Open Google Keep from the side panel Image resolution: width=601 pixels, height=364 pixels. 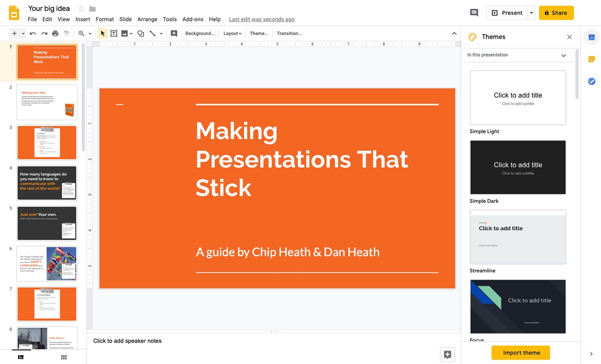click(x=591, y=59)
